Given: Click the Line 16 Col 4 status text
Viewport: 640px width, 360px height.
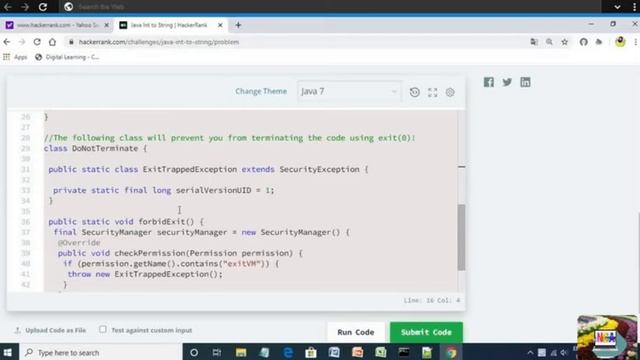Looking at the screenshot, I should click(432, 300).
